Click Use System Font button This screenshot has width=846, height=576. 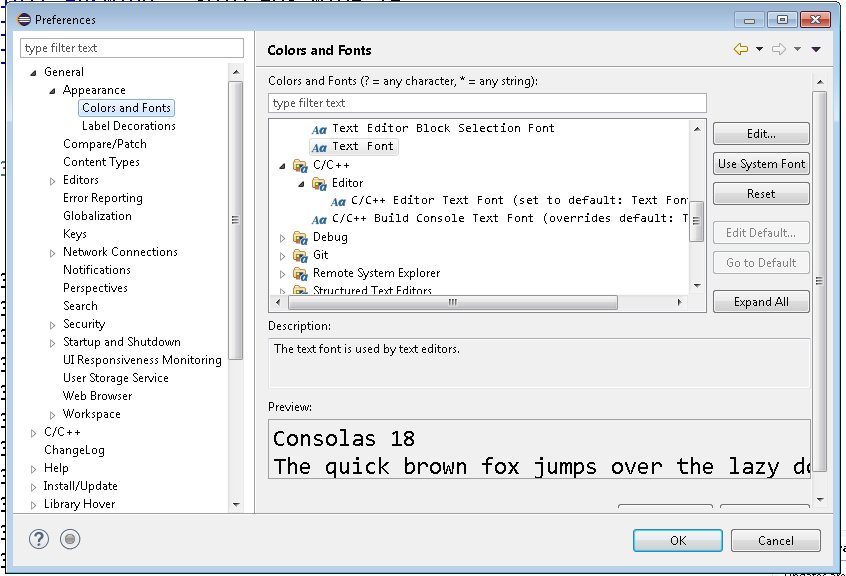pos(761,164)
